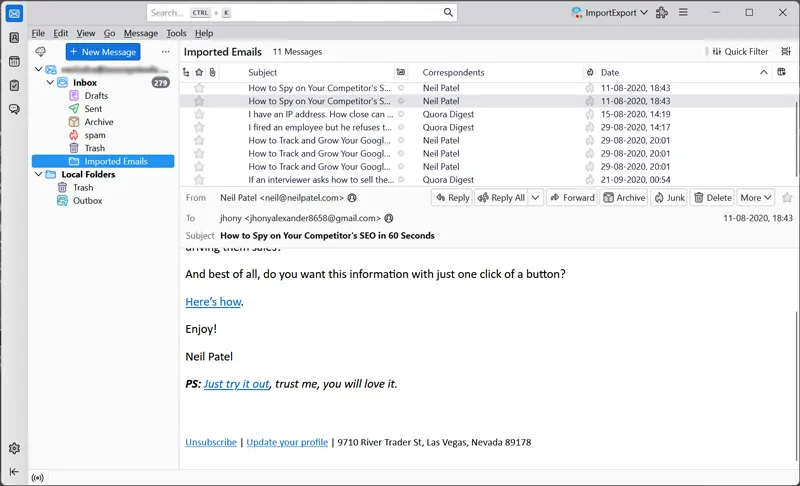Open the View menu

[86, 33]
